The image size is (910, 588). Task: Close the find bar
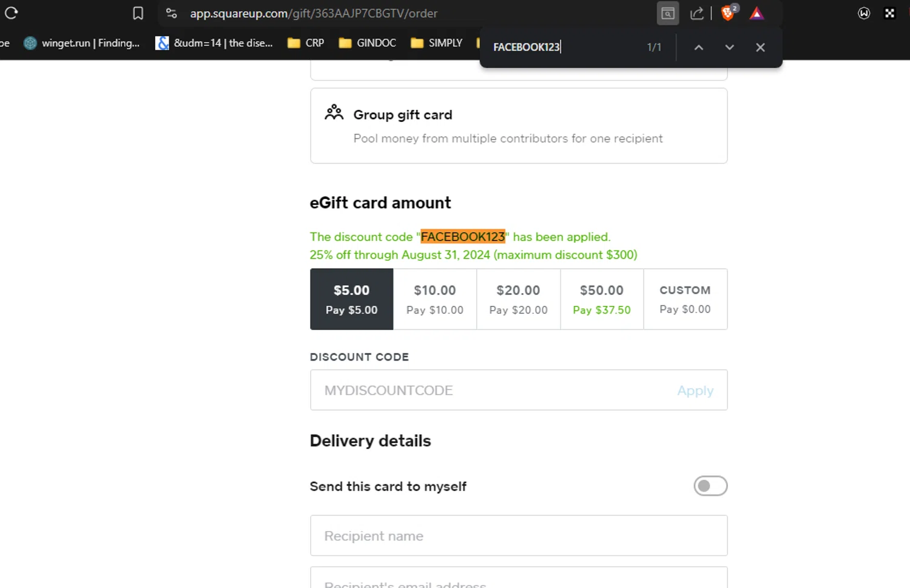tap(760, 47)
